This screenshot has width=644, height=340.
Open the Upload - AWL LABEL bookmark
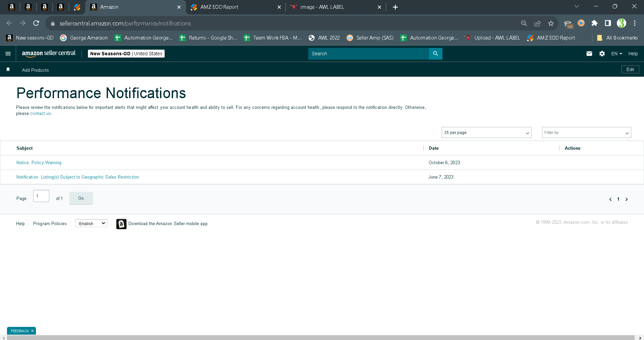(492, 38)
